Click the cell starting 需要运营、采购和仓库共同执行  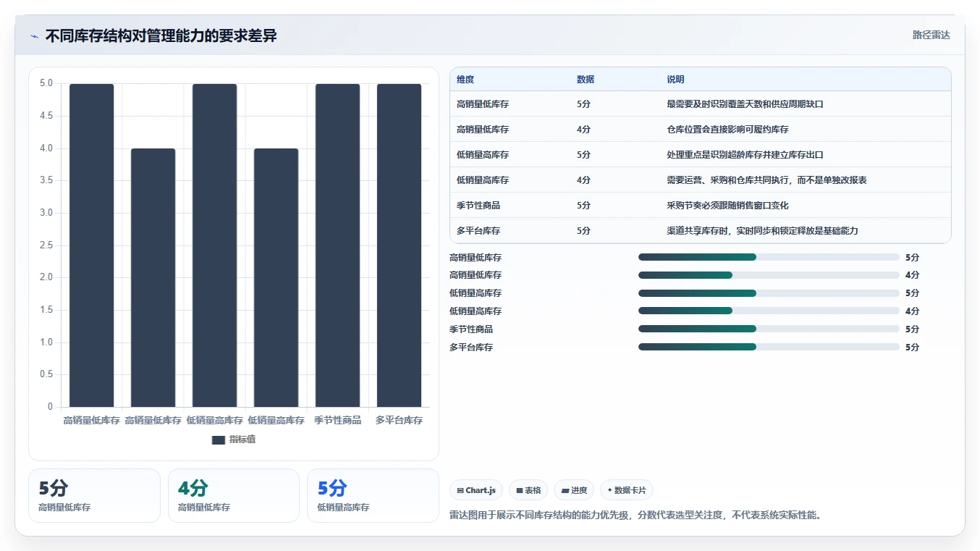[x=766, y=180]
